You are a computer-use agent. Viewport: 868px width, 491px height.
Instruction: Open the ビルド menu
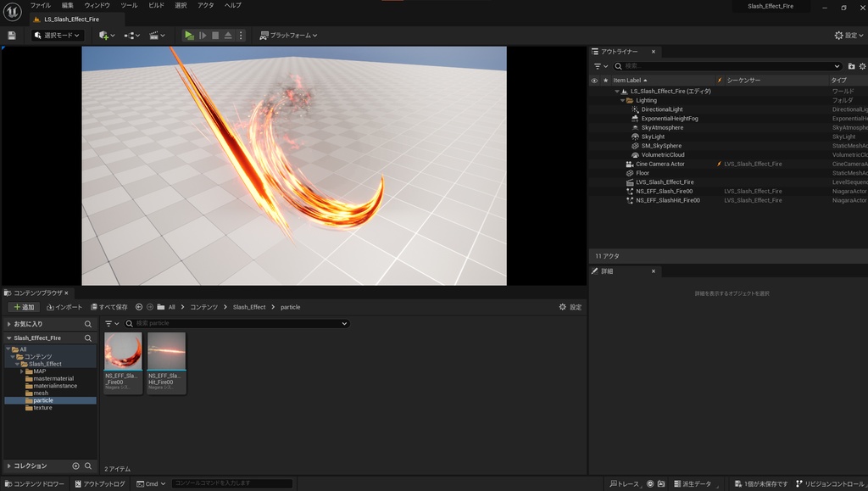coord(157,6)
